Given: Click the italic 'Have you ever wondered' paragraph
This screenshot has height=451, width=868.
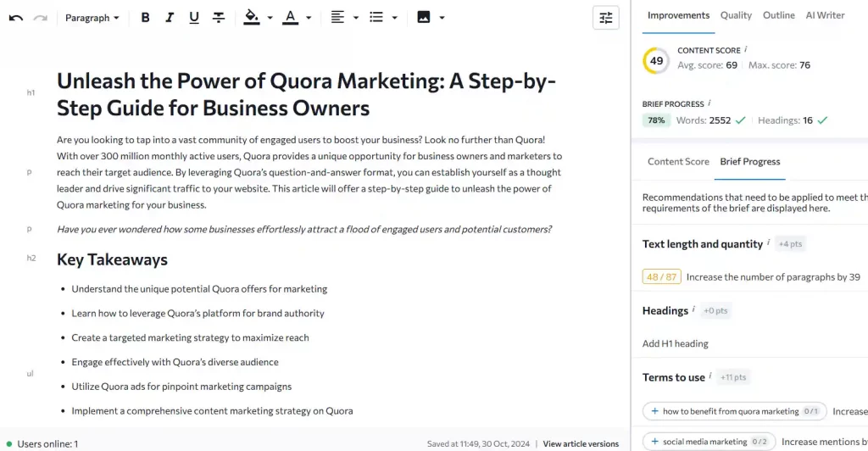Looking at the screenshot, I should pyautogui.click(x=304, y=229).
